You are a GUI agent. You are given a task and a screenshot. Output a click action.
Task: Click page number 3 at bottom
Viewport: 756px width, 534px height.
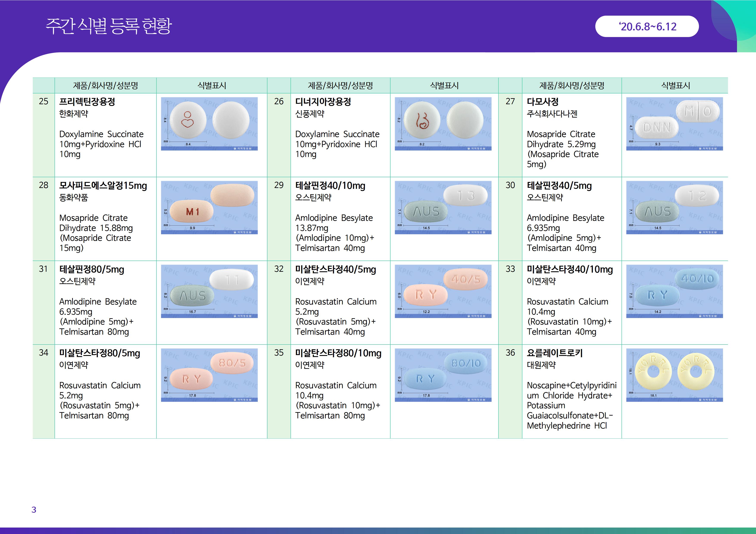point(34,510)
